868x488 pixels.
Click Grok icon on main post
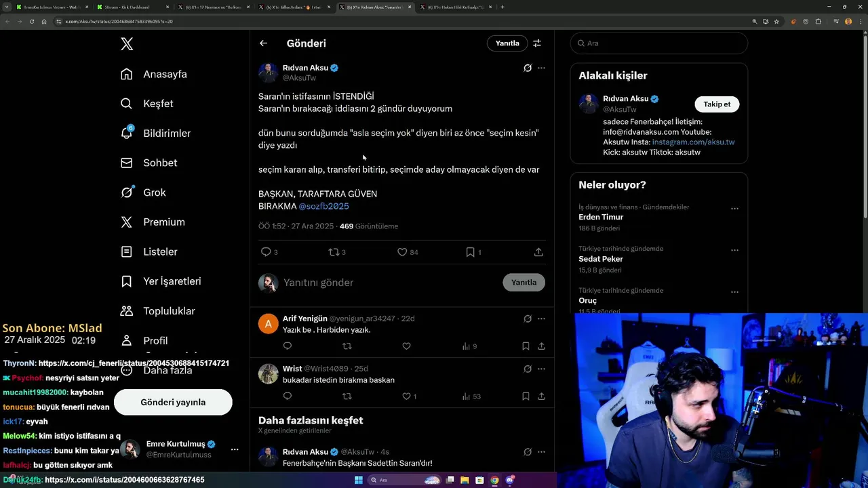(528, 68)
